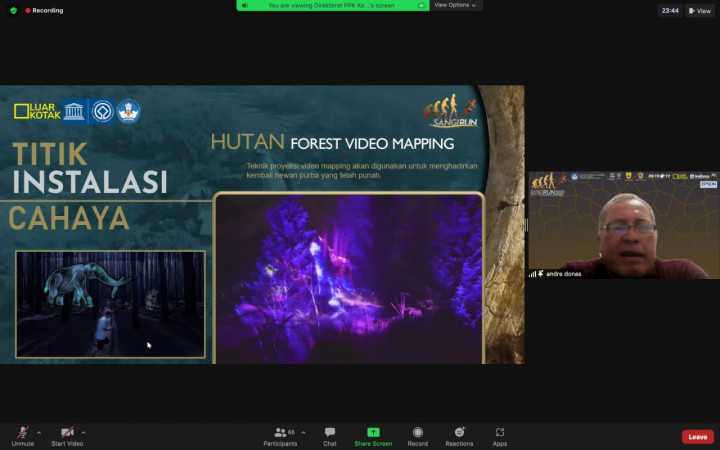This screenshot has height=450, width=720.
Task: Expand video options arrow beside Start Video
Action: tap(84, 432)
